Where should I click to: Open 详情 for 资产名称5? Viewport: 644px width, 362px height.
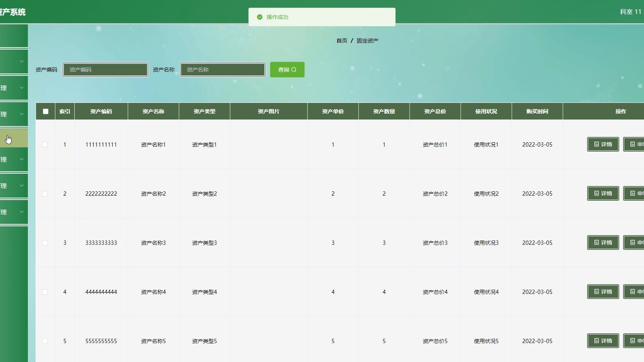[x=603, y=341]
